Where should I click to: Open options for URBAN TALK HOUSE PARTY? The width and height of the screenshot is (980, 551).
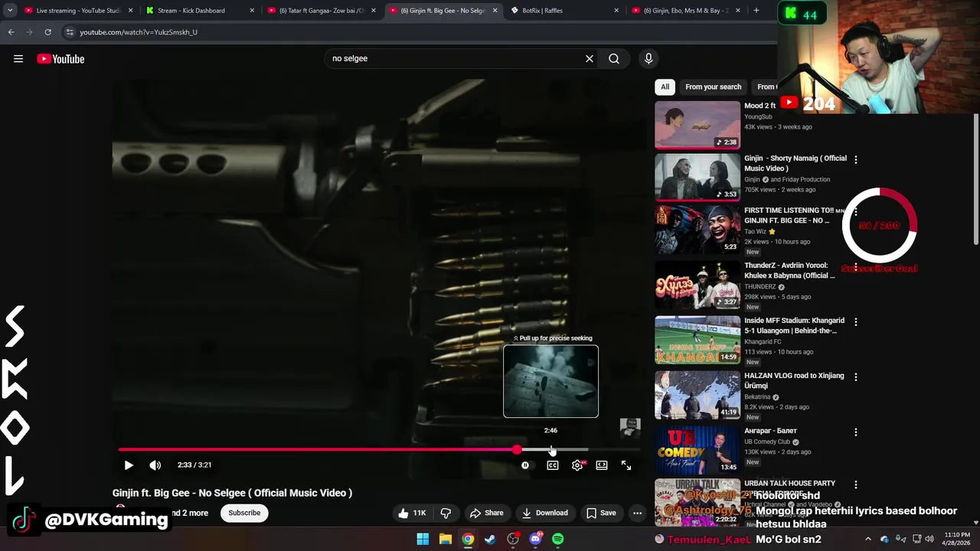856,484
